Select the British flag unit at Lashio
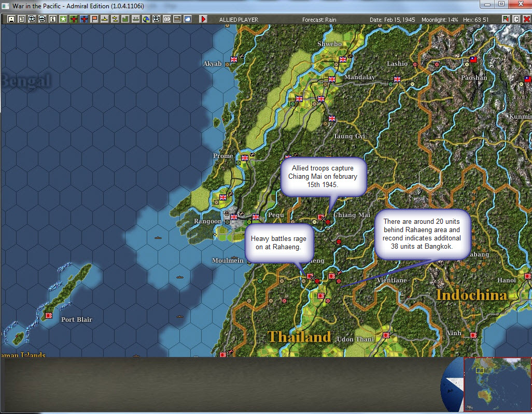 397,79
